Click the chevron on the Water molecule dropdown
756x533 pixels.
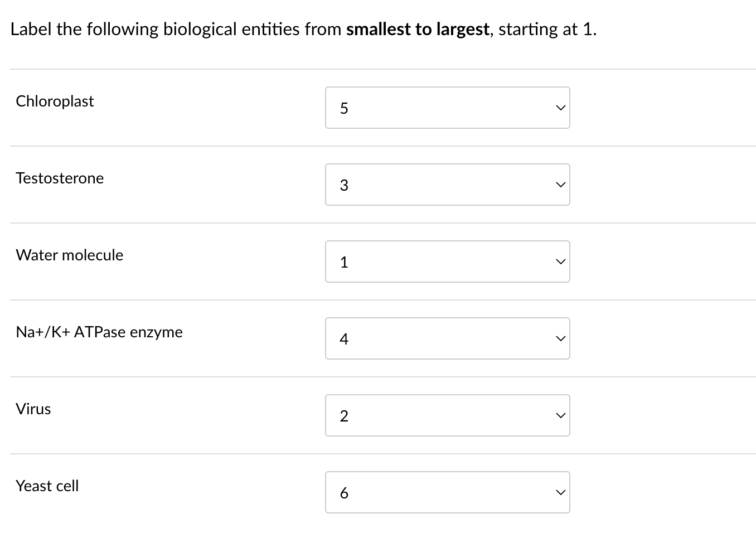560,261
